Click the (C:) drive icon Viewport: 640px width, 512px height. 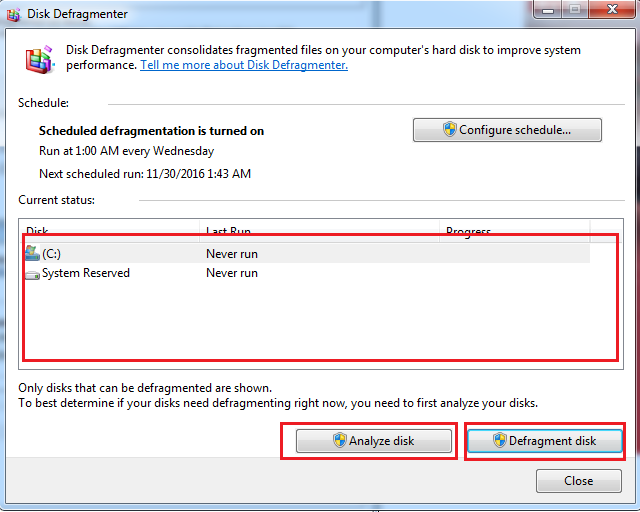(x=32, y=254)
